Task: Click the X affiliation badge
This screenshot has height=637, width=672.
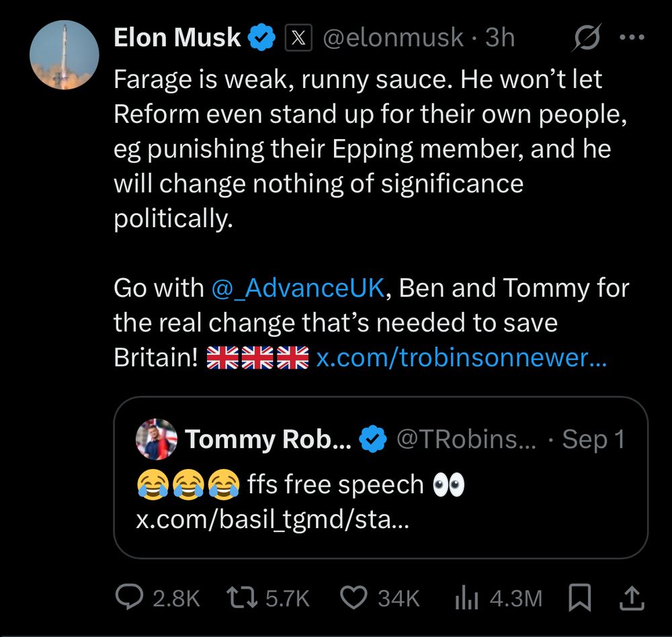Action: pyautogui.click(x=298, y=38)
